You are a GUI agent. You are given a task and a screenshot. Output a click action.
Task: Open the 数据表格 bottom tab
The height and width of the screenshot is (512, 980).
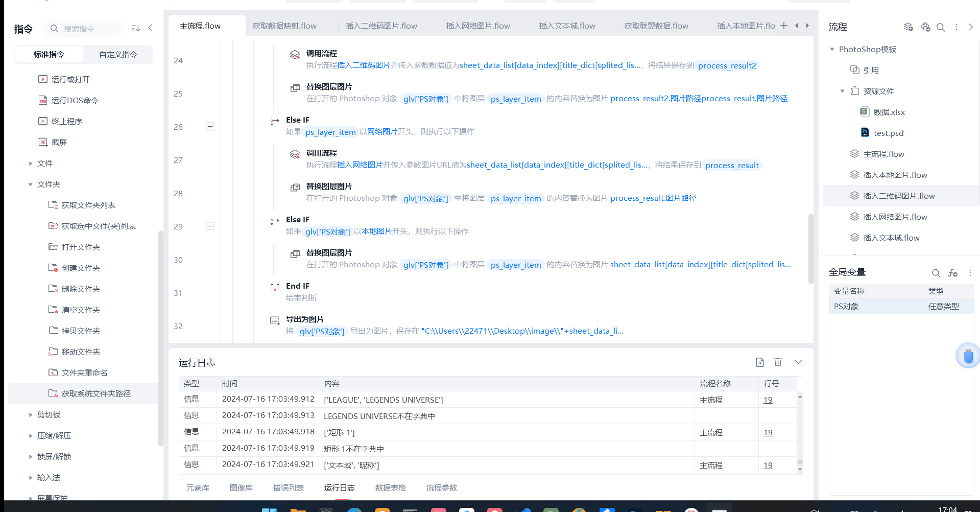[x=390, y=487]
